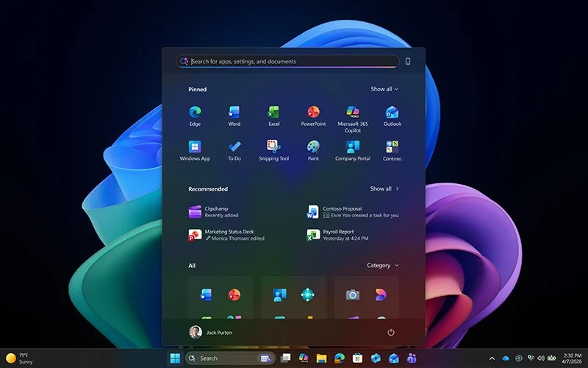Viewport: 588px width, 368px height.
Task: Open Snipping Tool from Pinned
Action: tap(273, 151)
